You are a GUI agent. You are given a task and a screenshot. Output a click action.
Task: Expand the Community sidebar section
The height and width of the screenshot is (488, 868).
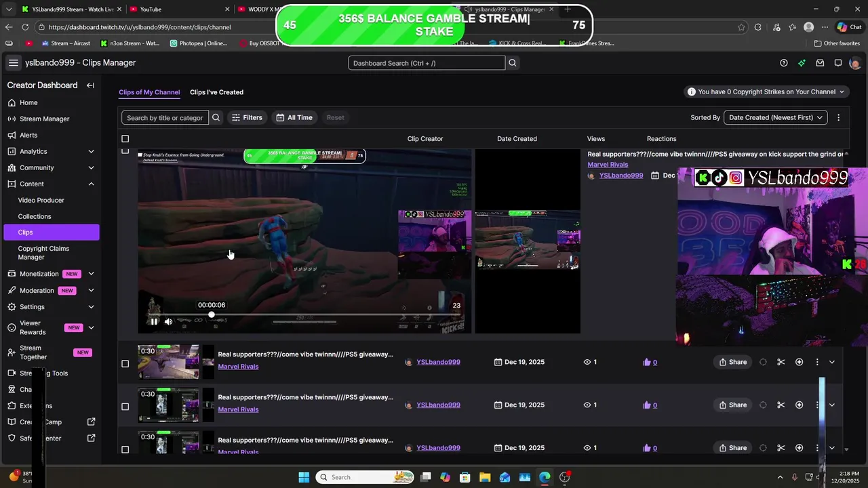(91, 168)
